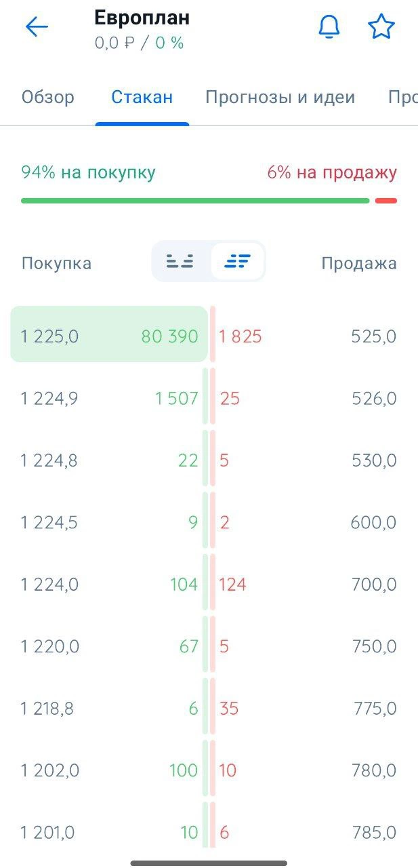Viewport: 418px width, 868px height.
Task: Select the ask price 525,0
Action: pyautogui.click(x=374, y=336)
